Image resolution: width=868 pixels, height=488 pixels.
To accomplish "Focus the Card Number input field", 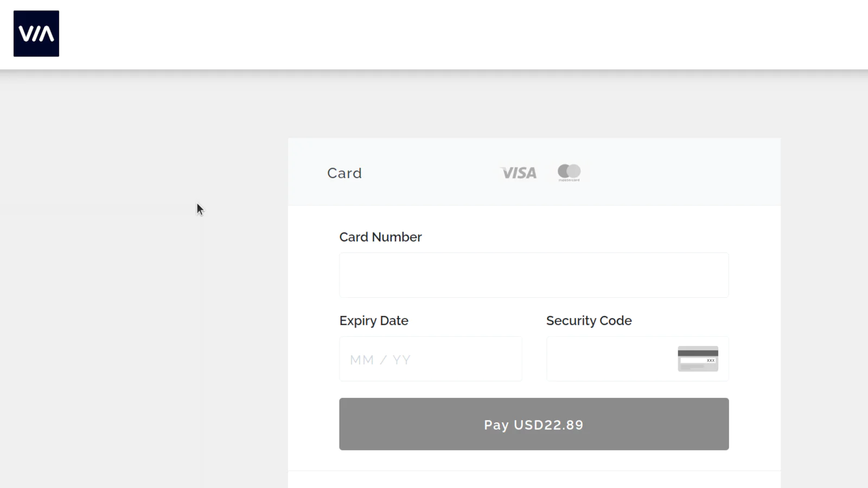I will (x=534, y=275).
